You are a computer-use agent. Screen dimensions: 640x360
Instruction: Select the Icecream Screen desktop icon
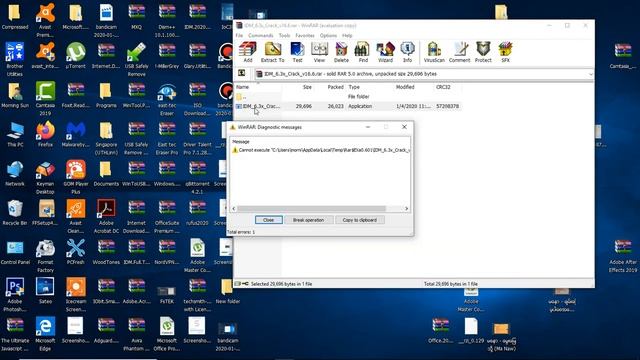click(x=76, y=295)
